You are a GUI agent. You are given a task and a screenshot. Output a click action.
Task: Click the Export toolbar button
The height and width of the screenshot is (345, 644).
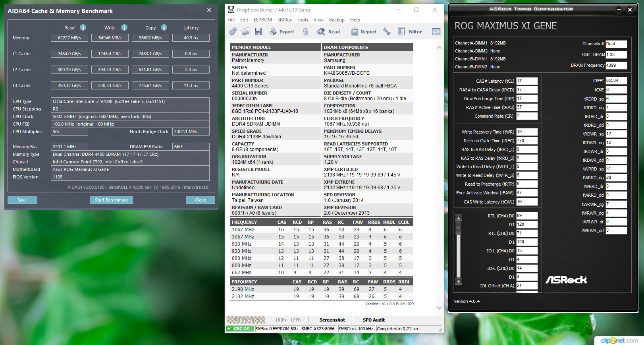282,32
